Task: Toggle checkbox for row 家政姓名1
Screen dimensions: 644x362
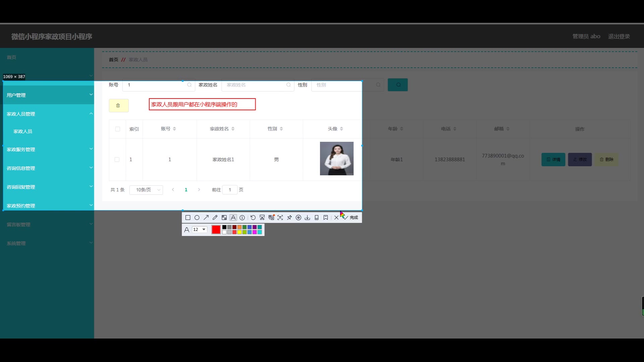Action: [117, 160]
